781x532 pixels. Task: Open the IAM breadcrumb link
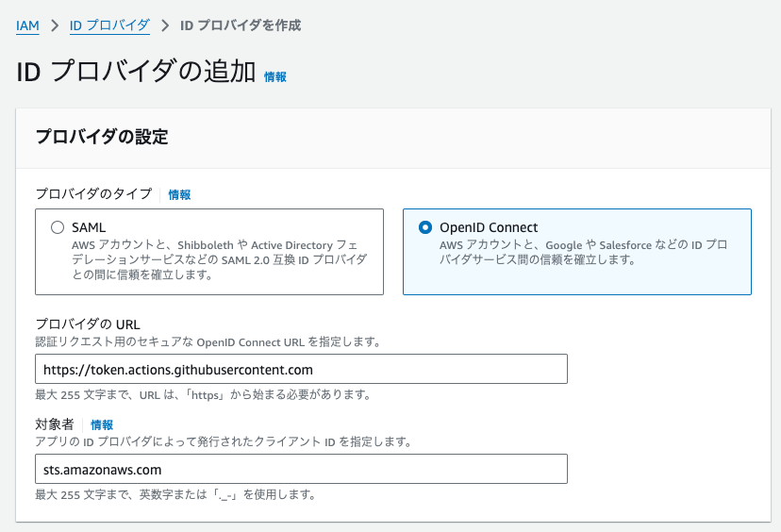(27, 25)
